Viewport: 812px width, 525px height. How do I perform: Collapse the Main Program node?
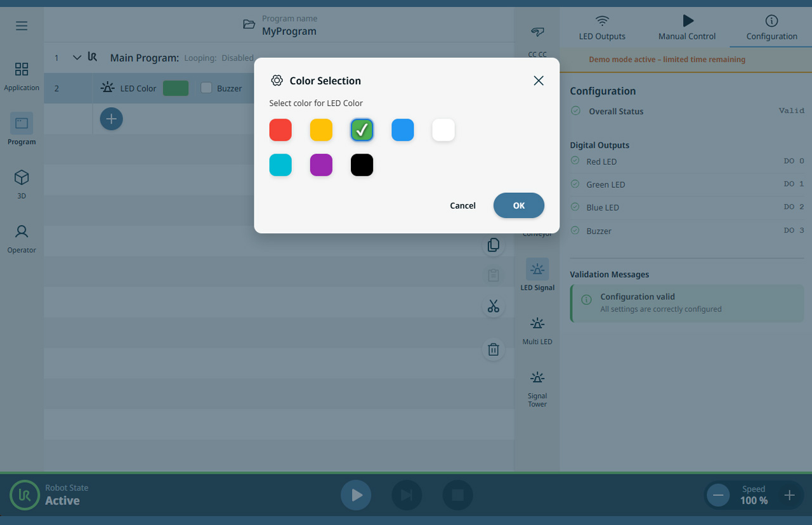click(77, 57)
